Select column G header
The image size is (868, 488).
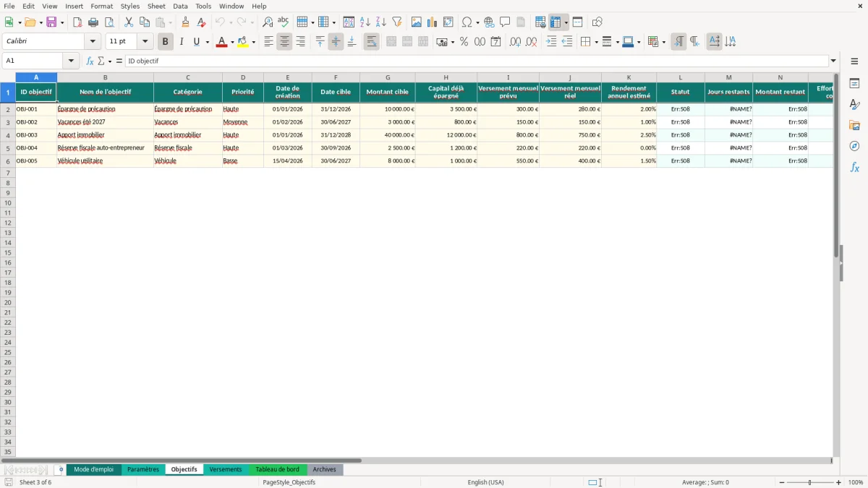click(388, 77)
